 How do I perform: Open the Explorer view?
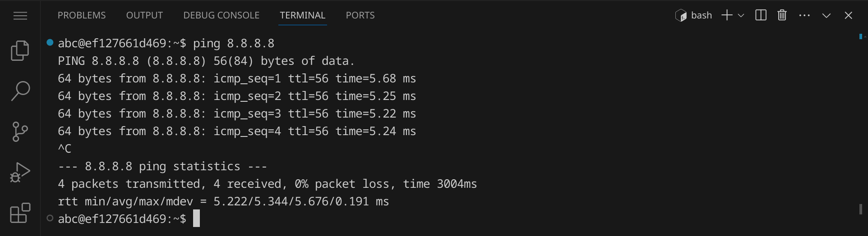[x=20, y=50]
